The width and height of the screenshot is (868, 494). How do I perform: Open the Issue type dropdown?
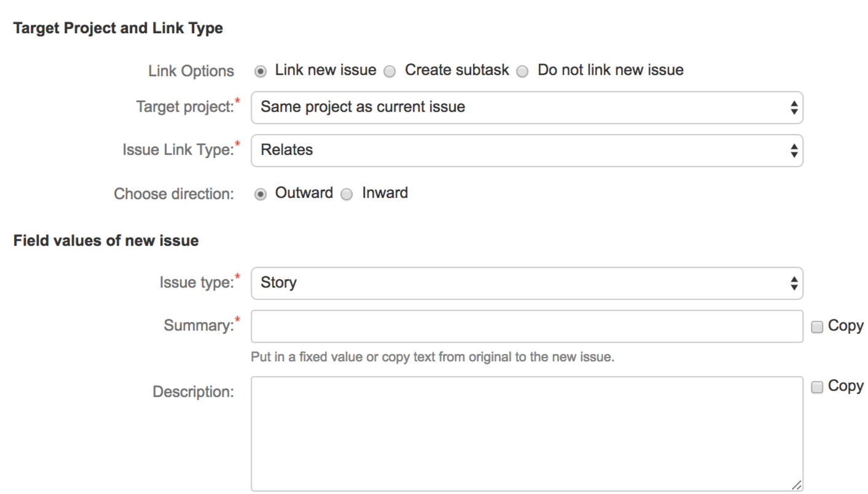[526, 283]
